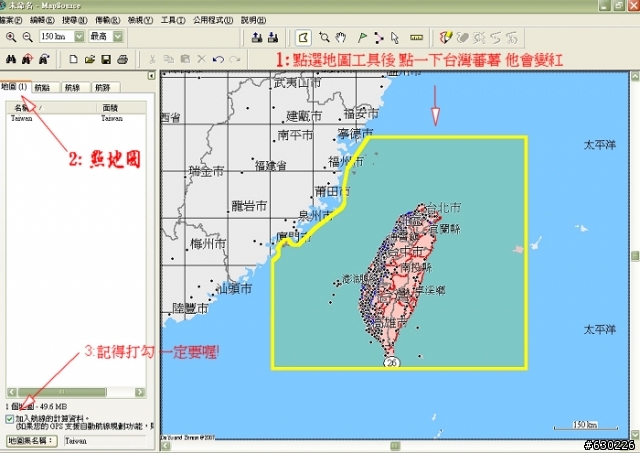Open the 工具 (Tools) menu

click(173, 20)
